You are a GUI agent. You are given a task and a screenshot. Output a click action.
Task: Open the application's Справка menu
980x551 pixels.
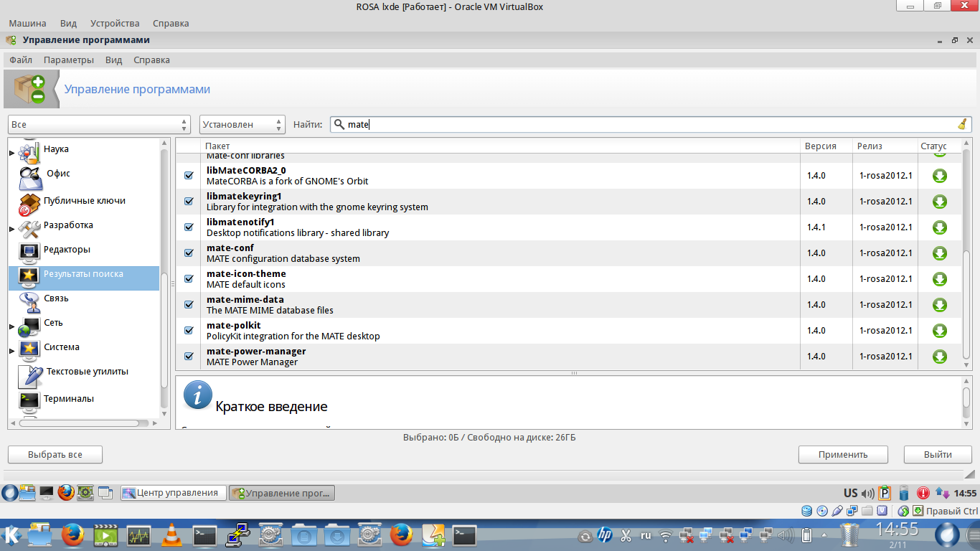point(152,60)
